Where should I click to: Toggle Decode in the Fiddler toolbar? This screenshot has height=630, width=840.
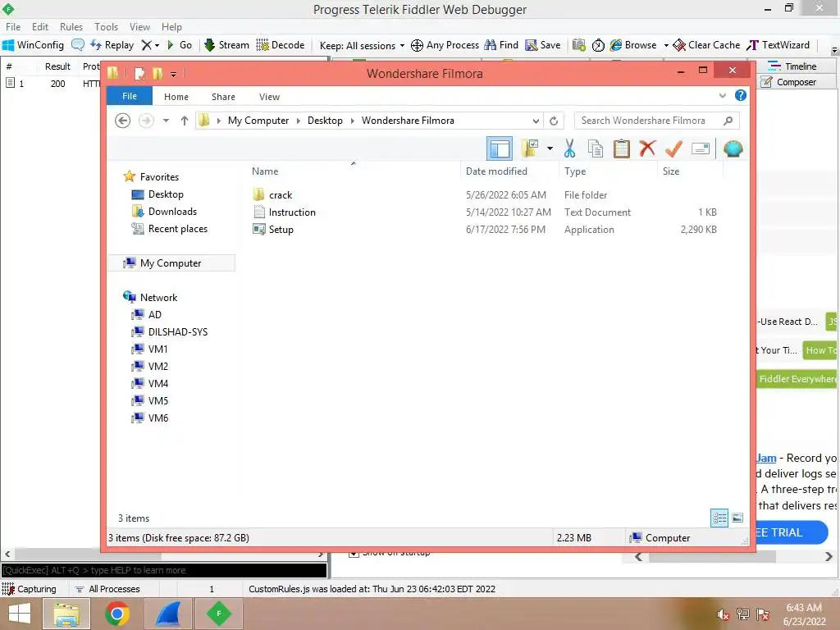(281, 45)
